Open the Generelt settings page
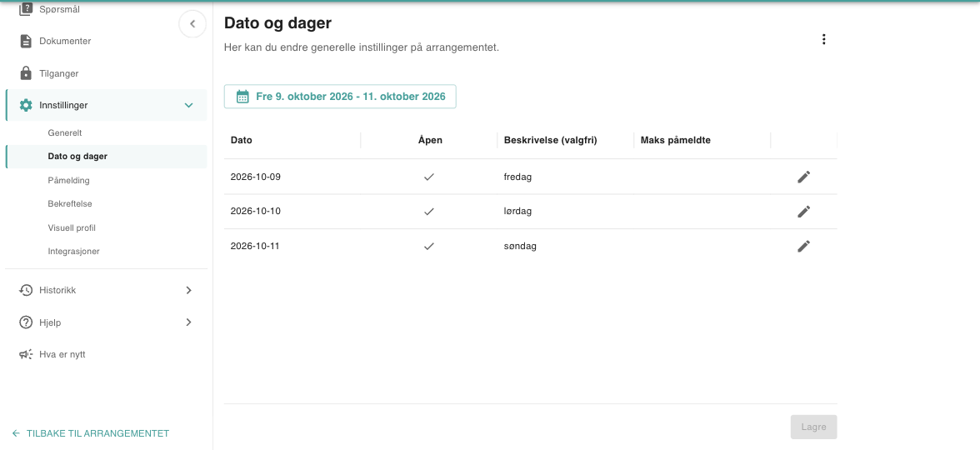The image size is (980, 450). (x=106, y=133)
